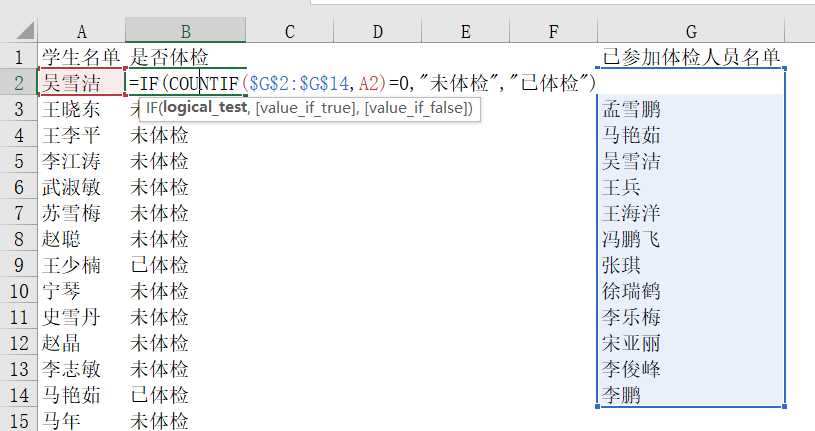Click 孟雪鹏 in column G
This screenshot has height=431, width=815.
pyautogui.click(x=691, y=109)
